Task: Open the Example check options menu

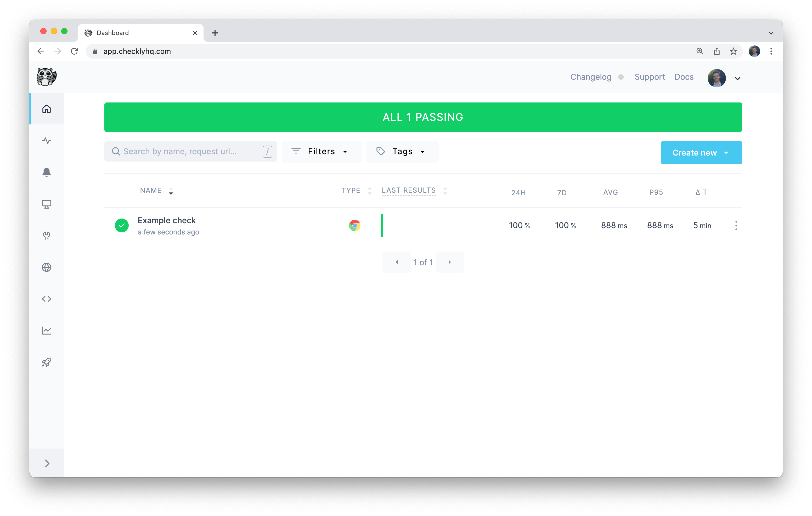Action: click(x=736, y=226)
